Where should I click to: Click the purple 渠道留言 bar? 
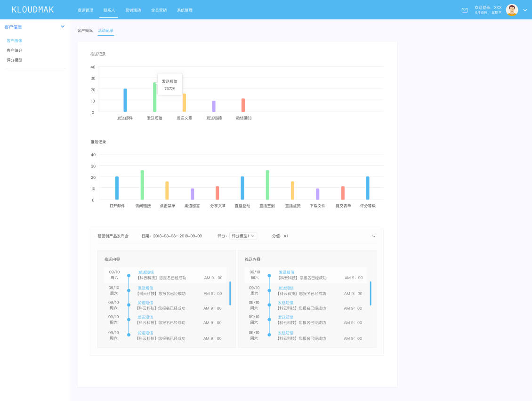193,194
